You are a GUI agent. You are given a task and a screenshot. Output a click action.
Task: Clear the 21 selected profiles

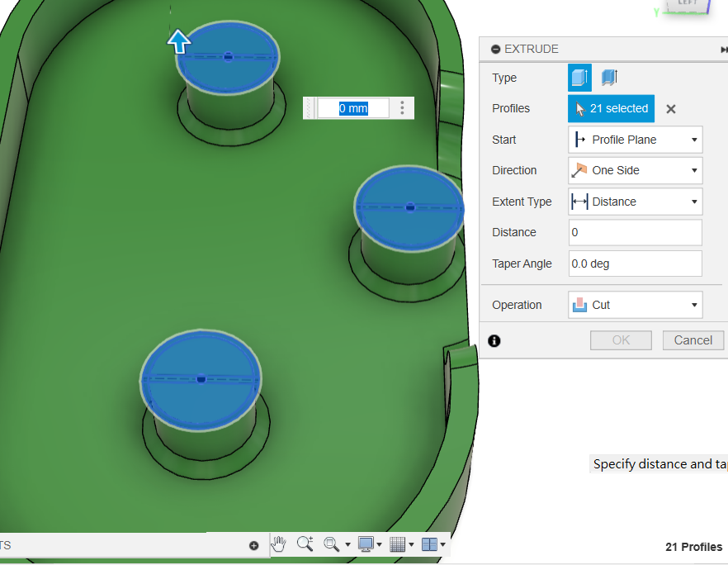[x=671, y=109]
